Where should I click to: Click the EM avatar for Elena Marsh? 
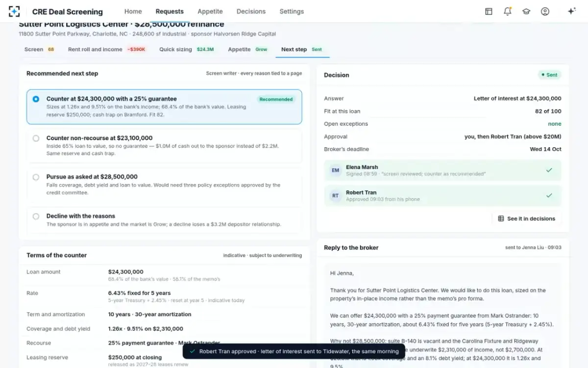(335, 170)
